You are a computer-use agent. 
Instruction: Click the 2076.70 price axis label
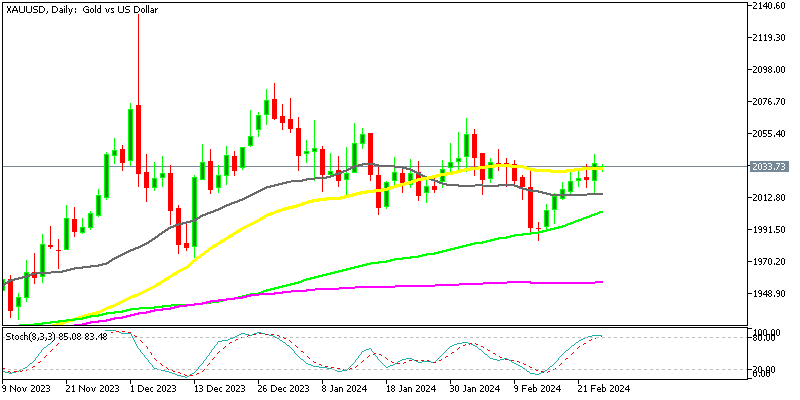point(771,102)
